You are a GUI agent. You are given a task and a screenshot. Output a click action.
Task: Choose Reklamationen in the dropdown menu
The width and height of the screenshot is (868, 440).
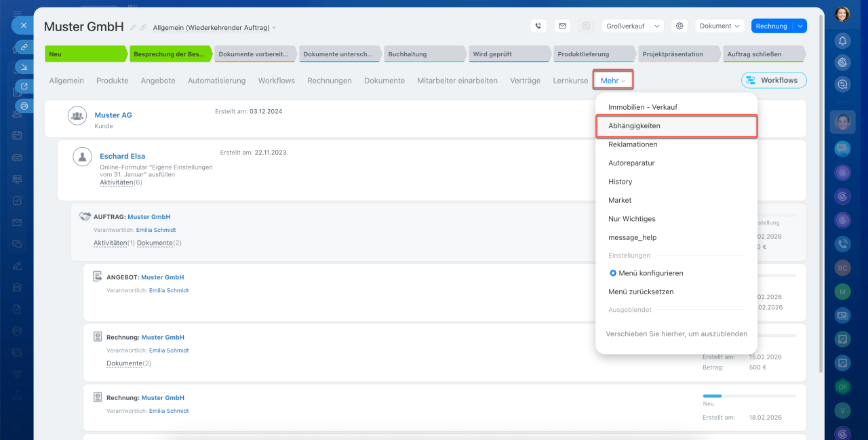click(632, 144)
